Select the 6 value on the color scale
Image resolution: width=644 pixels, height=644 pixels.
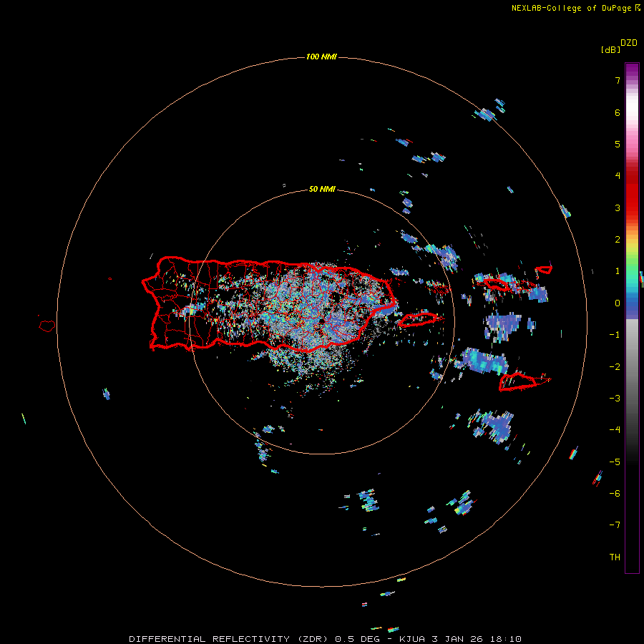point(618,112)
